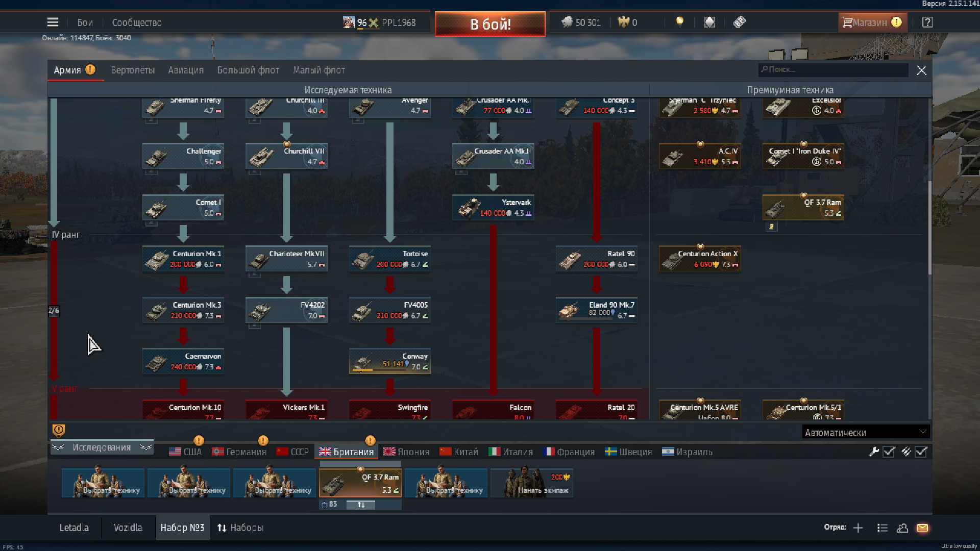Select the Ystervark vehicle

(493, 208)
